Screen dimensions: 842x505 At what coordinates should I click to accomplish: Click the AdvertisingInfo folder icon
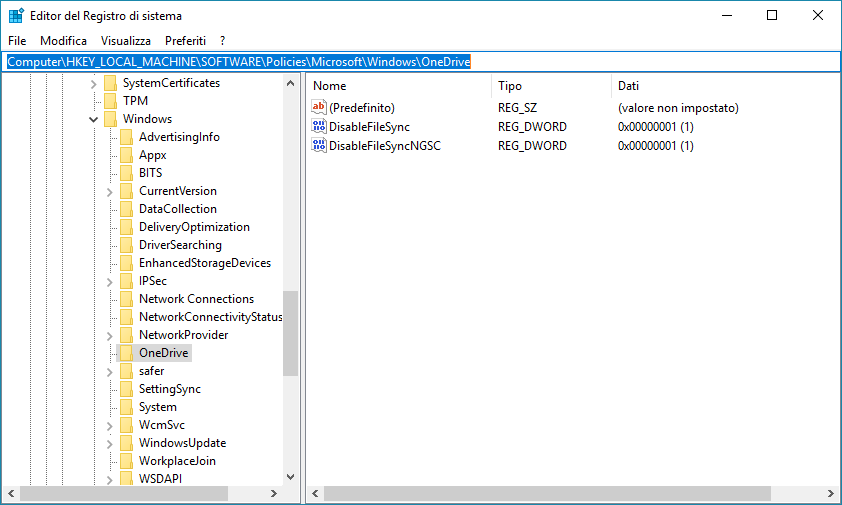[x=127, y=137]
